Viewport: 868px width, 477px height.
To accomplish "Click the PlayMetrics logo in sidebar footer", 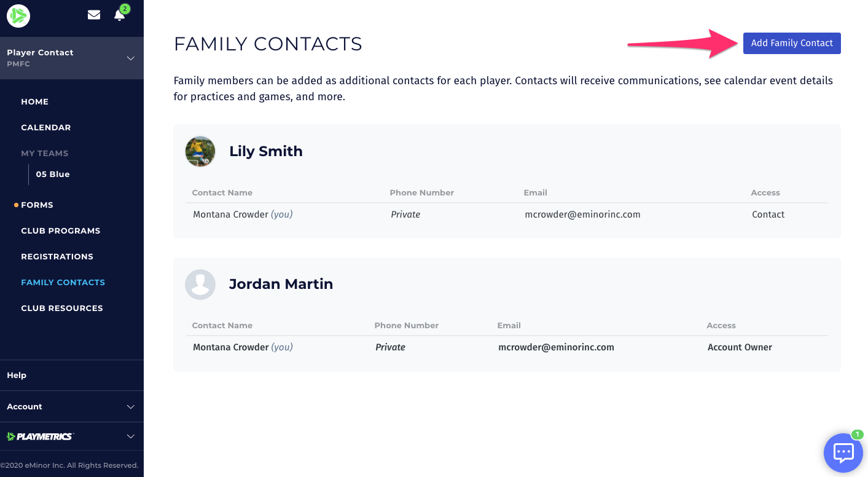I will pyautogui.click(x=40, y=436).
